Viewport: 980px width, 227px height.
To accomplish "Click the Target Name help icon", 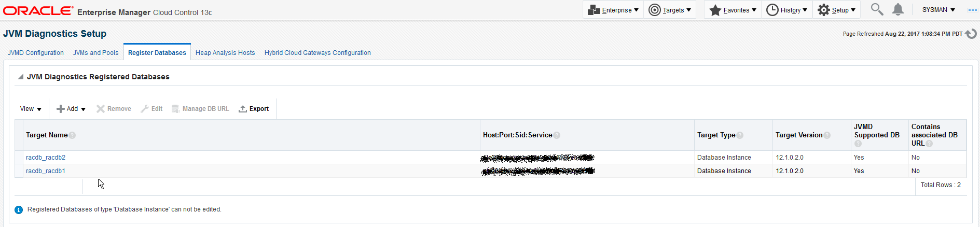I will [72, 135].
